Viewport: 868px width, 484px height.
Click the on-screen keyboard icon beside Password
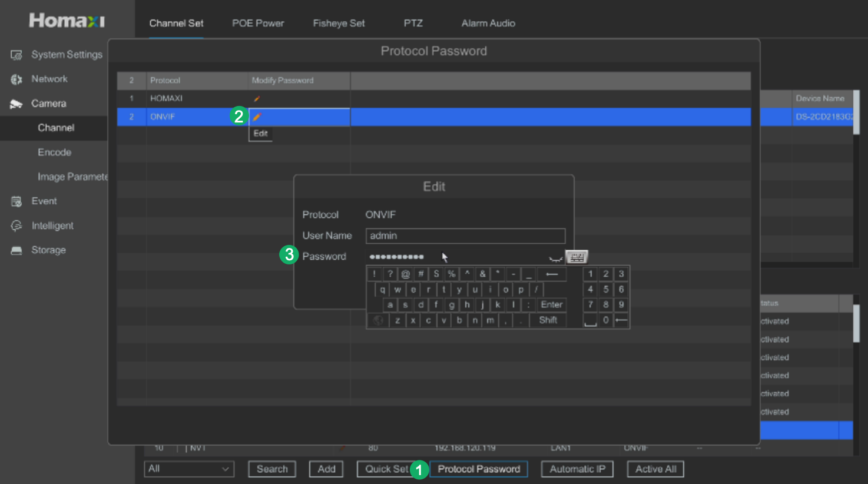point(577,257)
